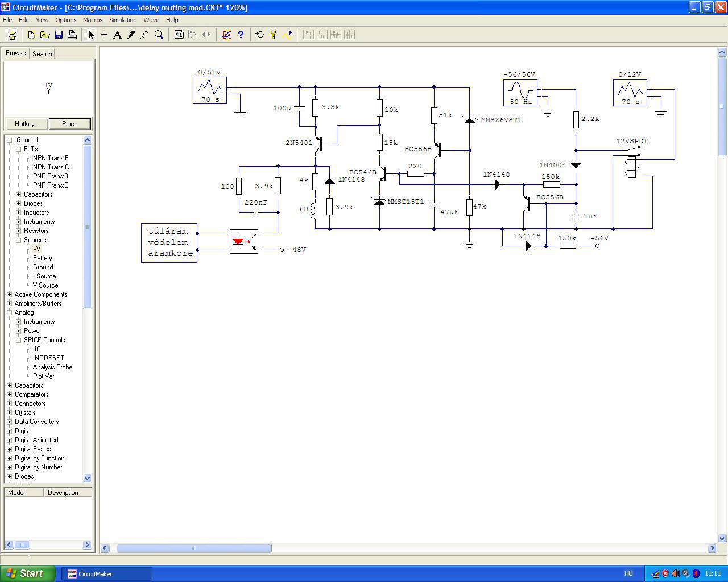Save the circuit with the floppy icon
728x582 pixels.
point(59,35)
